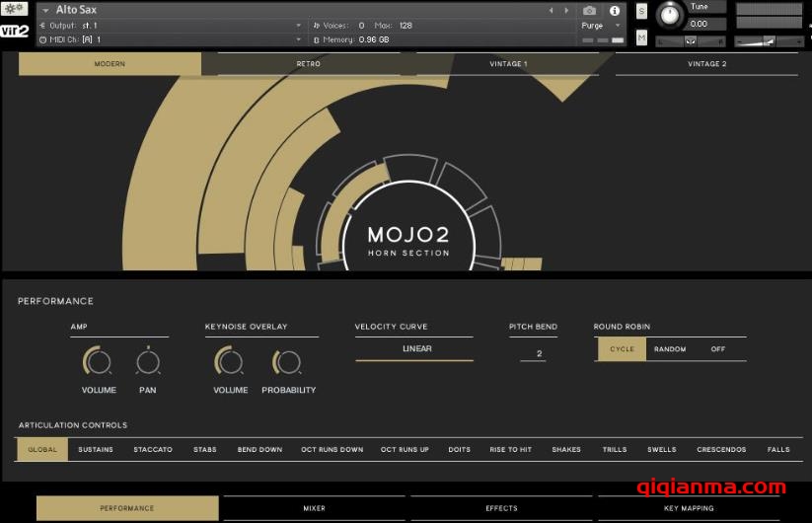Viewport: 812px width, 523px height.
Task: Turn the Keynoise Probability knob
Action: [287, 361]
